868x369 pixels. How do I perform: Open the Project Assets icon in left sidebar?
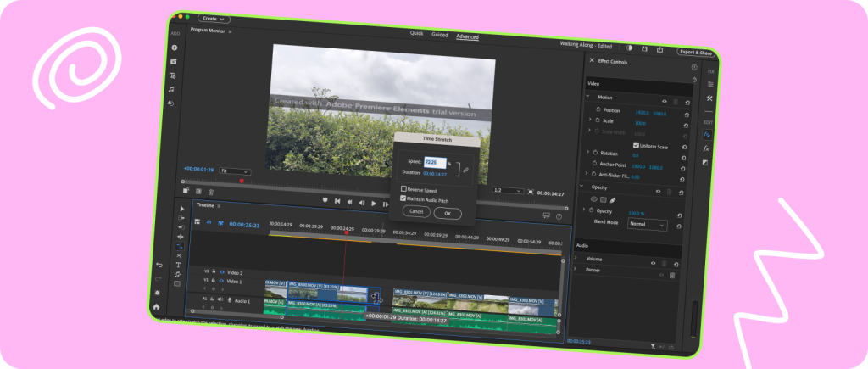173,61
